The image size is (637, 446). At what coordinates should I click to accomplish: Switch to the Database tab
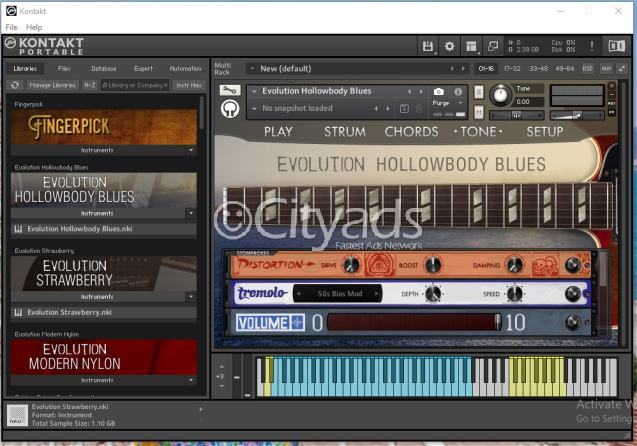104,69
